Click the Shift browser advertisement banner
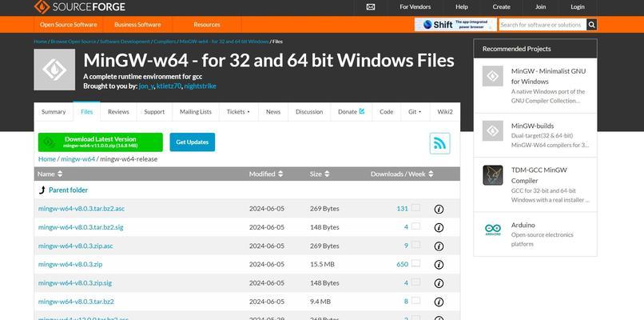The height and width of the screenshot is (320, 644). (455, 25)
